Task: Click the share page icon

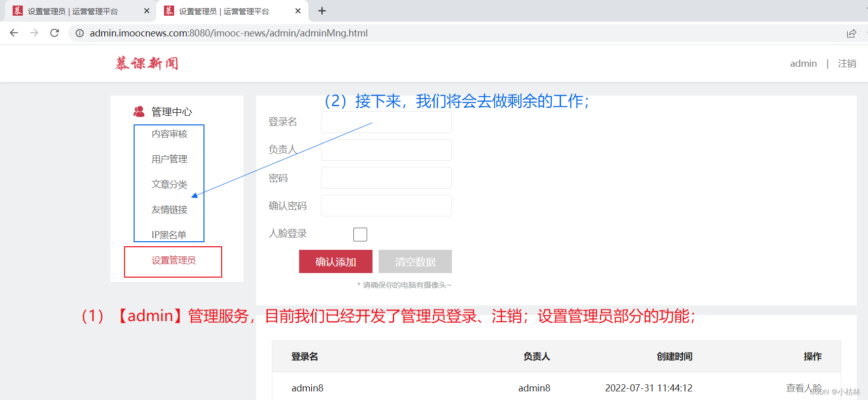Action: (x=851, y=33)
